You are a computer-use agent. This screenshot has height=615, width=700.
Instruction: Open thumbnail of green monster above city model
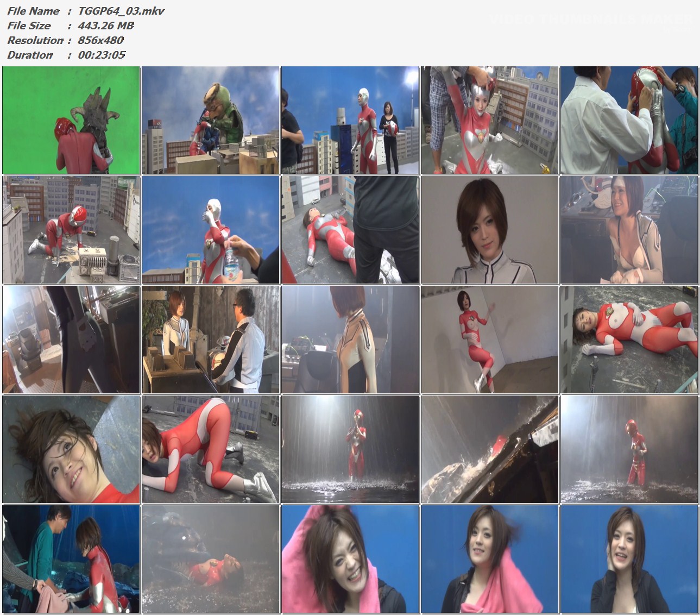pos(211,120)
